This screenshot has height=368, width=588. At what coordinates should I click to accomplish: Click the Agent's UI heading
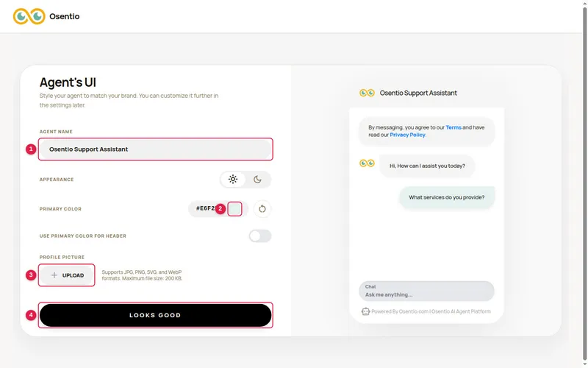68,82
